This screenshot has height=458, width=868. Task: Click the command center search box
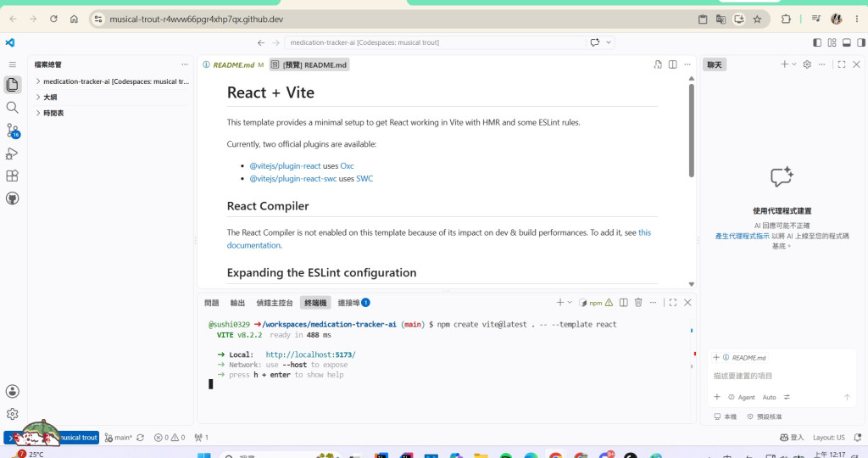coord(435,42)
